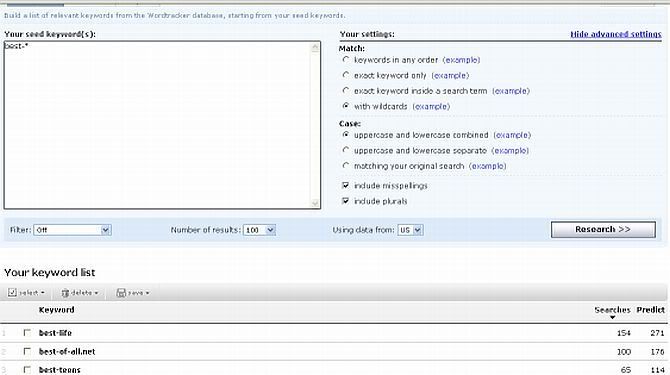The image size is (670, 375).
Task: Open example link for matching your original search
Action: (x=487, y=166)
